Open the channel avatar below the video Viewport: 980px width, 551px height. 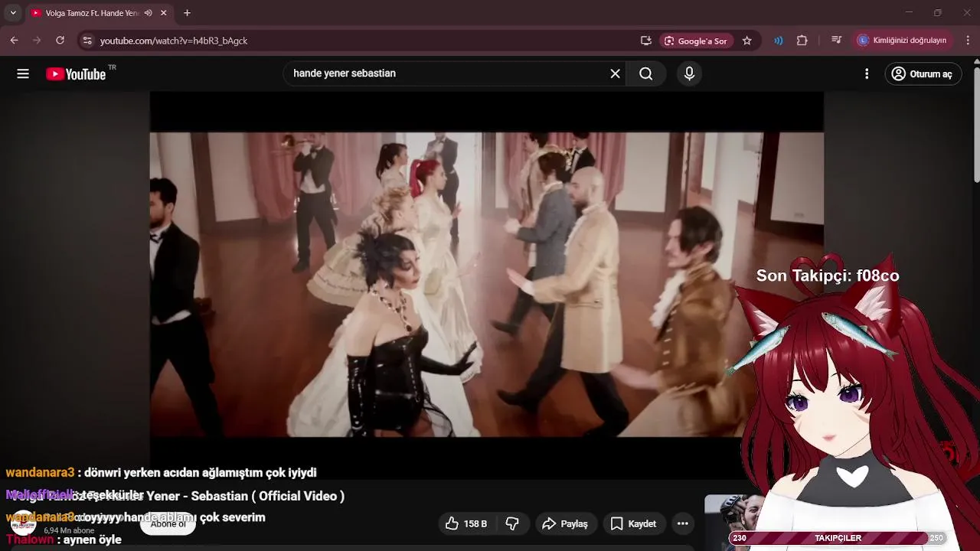click(x=23, y=523)
